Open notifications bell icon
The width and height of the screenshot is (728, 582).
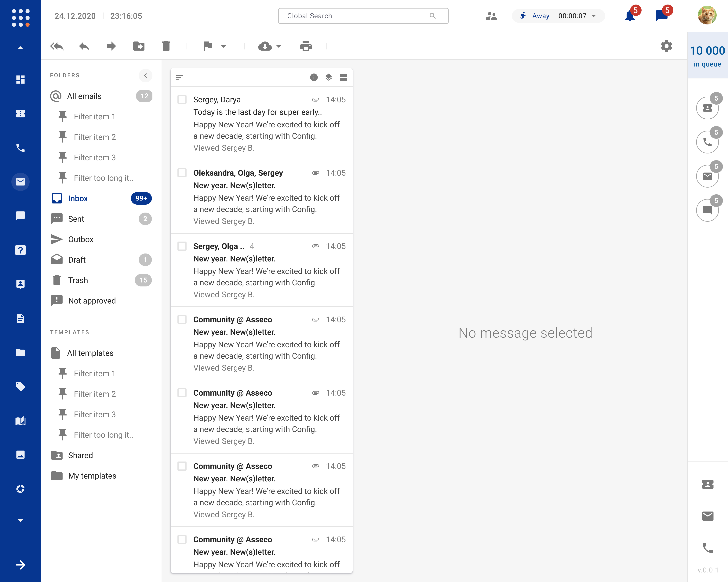coord(630,16)
